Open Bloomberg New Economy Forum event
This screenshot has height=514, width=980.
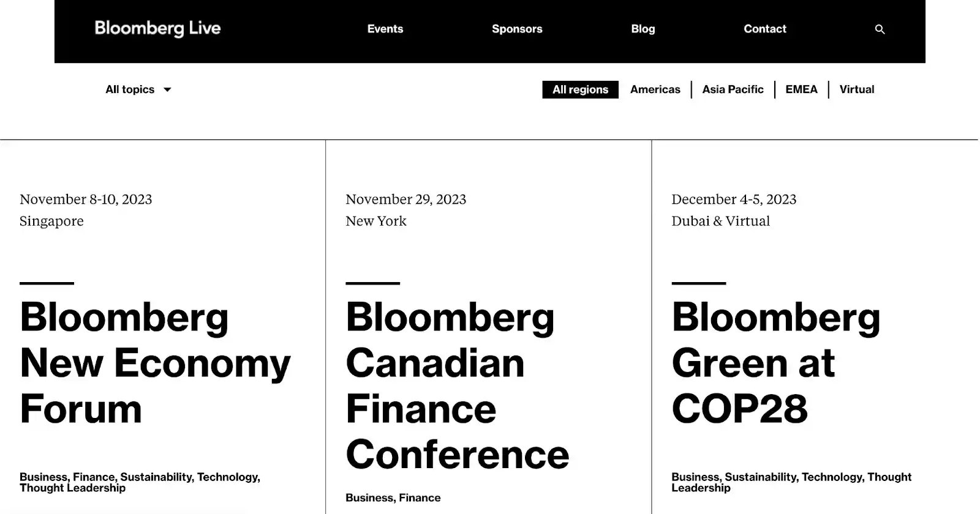coord(155,363)
